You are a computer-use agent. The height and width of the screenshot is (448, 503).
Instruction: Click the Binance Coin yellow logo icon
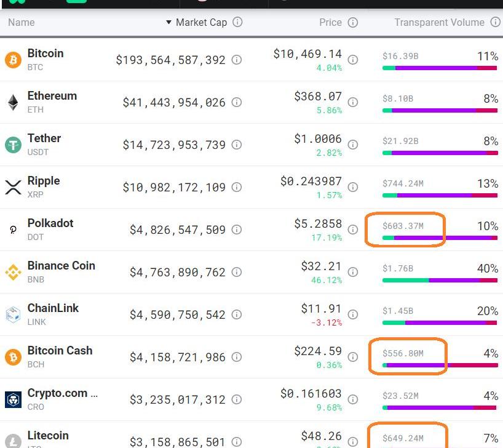tap(13, 272)
